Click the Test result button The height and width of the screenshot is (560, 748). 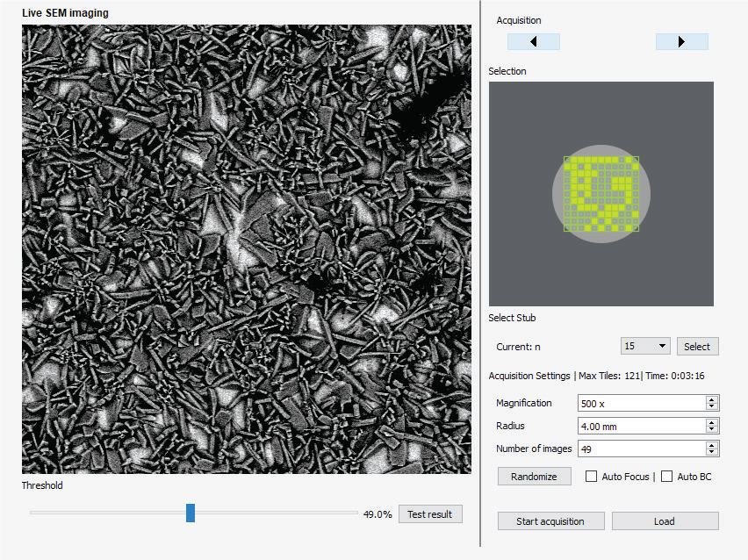pyautogui.click(x=430, y=513)
